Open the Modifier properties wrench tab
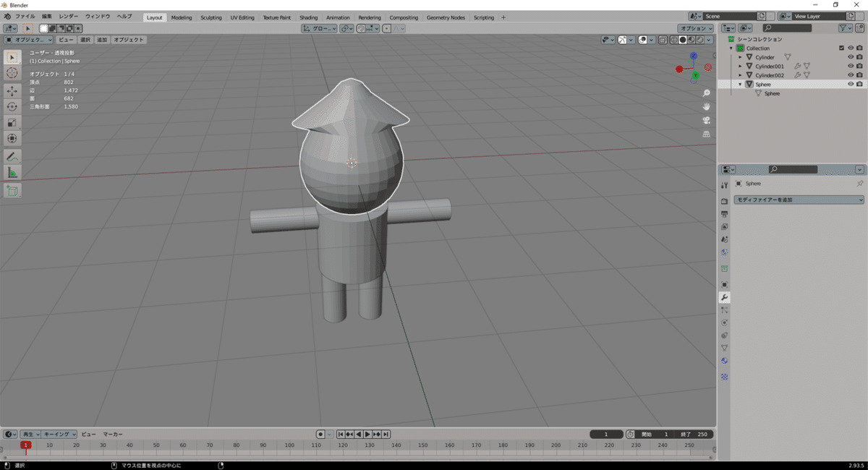868x470 pixels. (724, 297)
